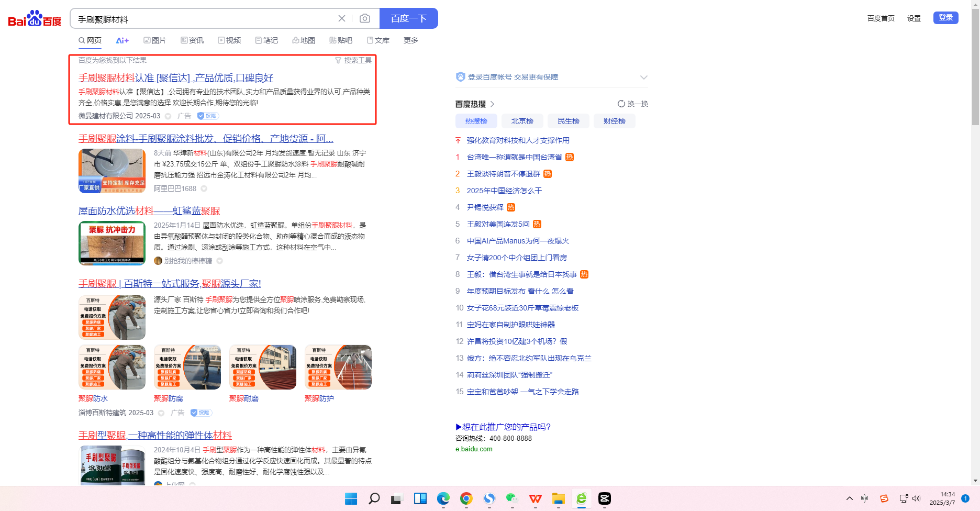Image resolution: width=980 pixels, height=511 pixels.
Task: Click the 登录 button
Action: click(x=946, y=18)
